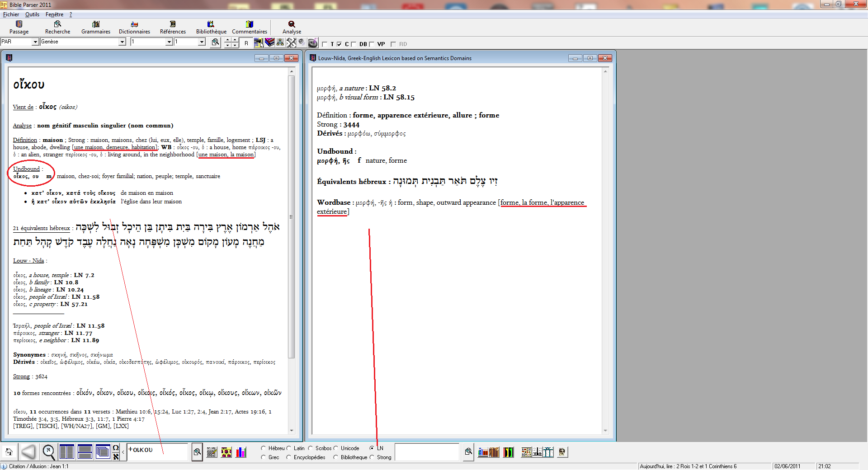868x470 pixels.
Task: Open the chapter number dropdown
Action: [169, 42]
